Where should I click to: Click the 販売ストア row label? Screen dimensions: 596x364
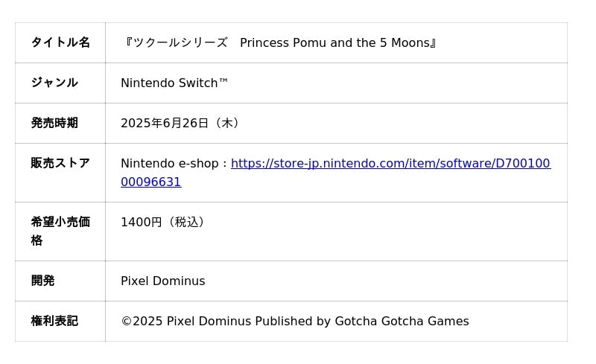[60, 164]
